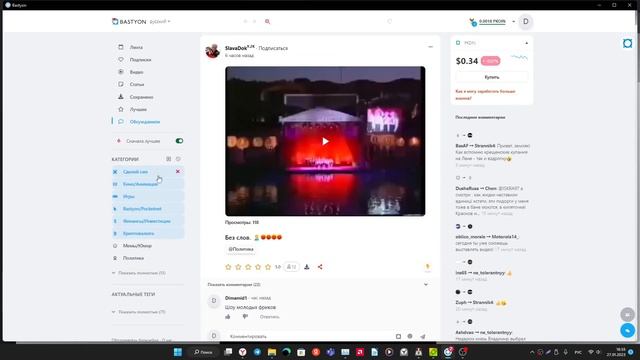
Task: Open SlavaDok author avatar
Action: click(212, 51)
